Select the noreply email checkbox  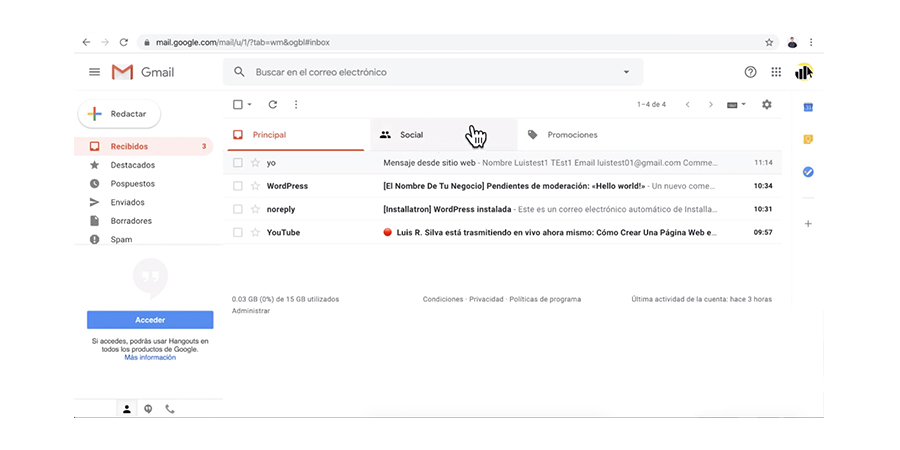(x=238, y=210)
